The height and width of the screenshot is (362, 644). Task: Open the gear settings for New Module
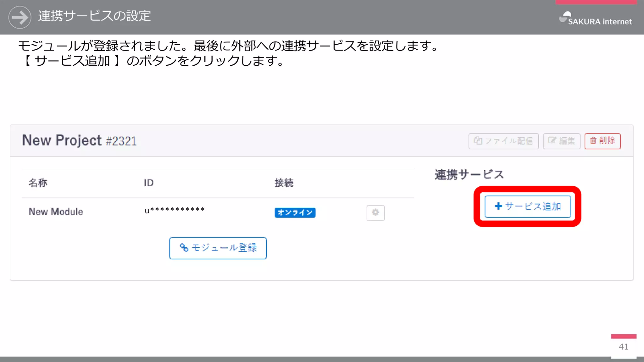(375, 213)
